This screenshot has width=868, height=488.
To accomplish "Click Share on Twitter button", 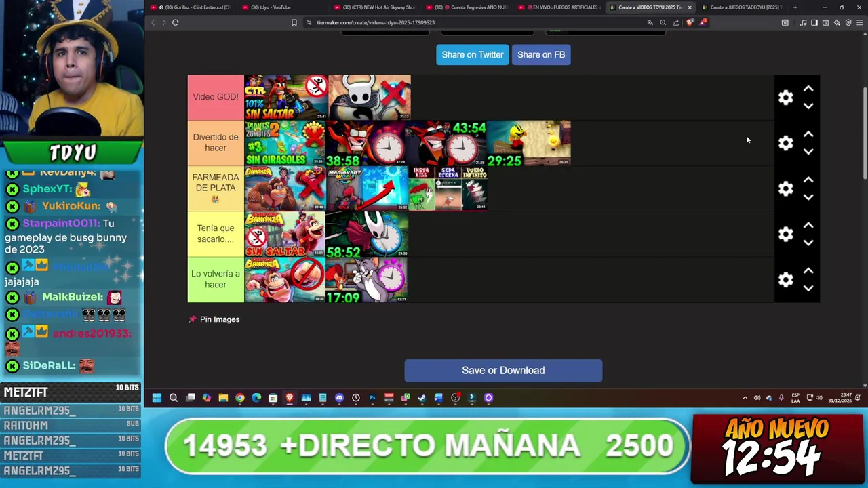I will [473, 54].
